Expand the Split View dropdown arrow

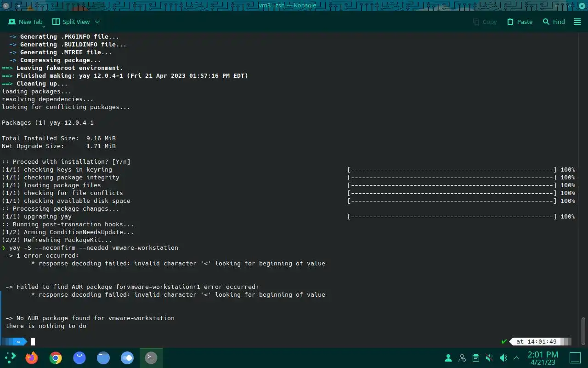pyautogui.click(x=97, y=22)
